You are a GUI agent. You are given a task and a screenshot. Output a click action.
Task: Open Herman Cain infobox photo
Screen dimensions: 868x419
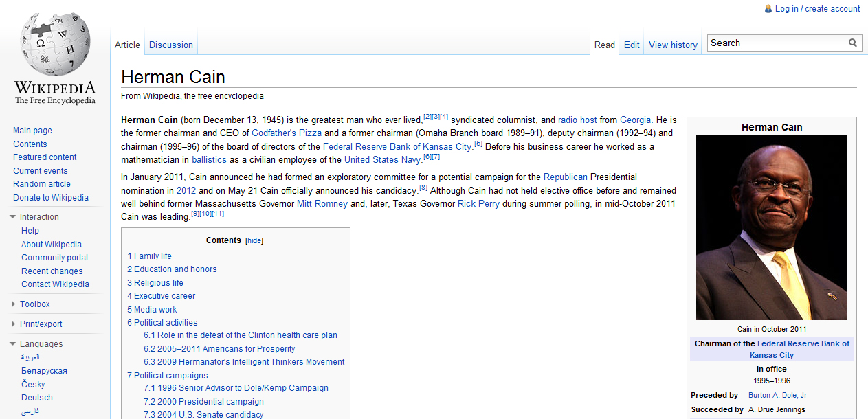point(772,227)
